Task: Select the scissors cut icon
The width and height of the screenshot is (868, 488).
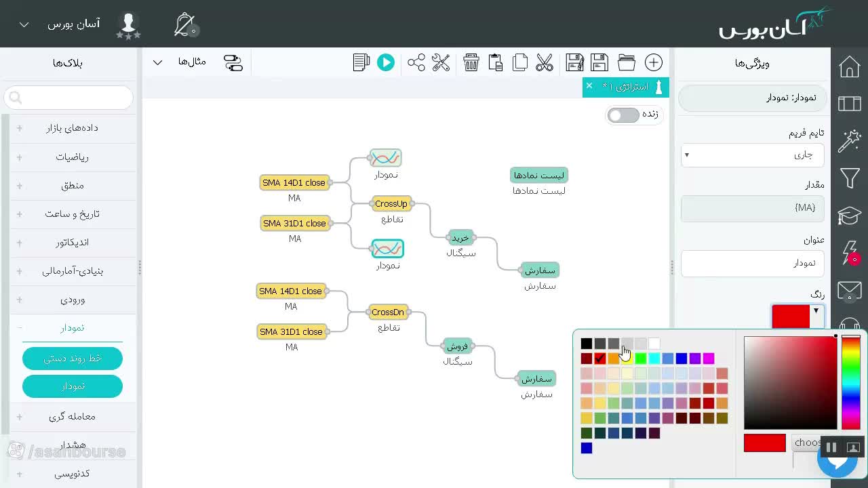Action: [x=545, y=62]
